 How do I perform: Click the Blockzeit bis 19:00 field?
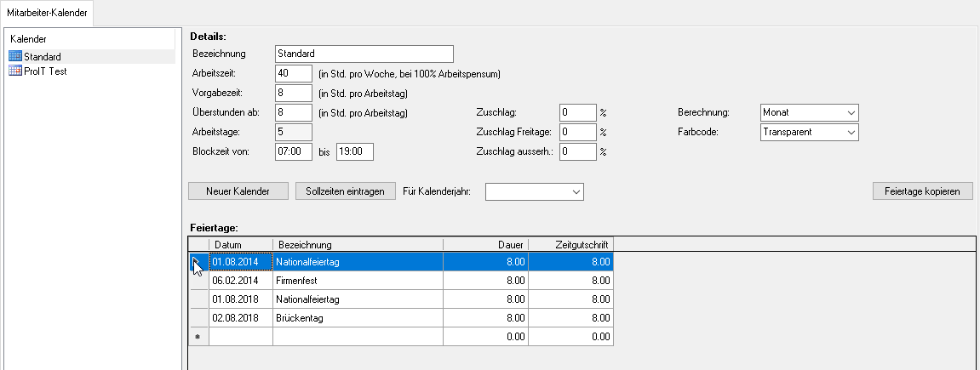click(354, 151)
